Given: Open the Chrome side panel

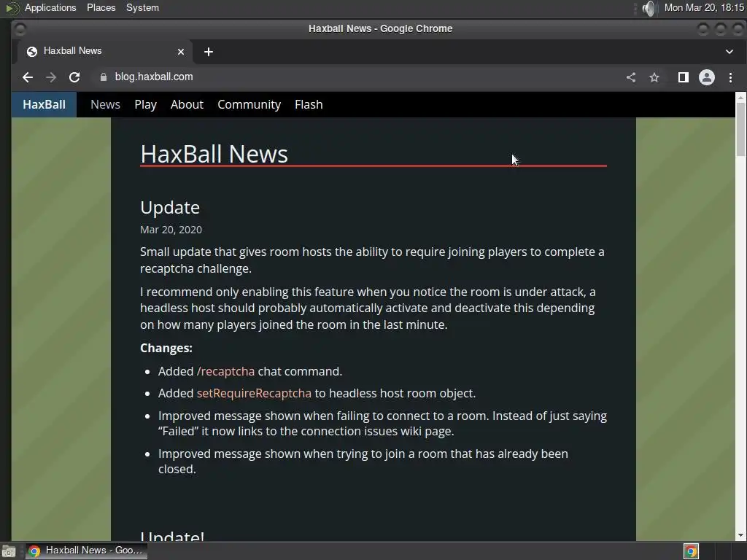Looking at the screenshot, I should 683,77.
